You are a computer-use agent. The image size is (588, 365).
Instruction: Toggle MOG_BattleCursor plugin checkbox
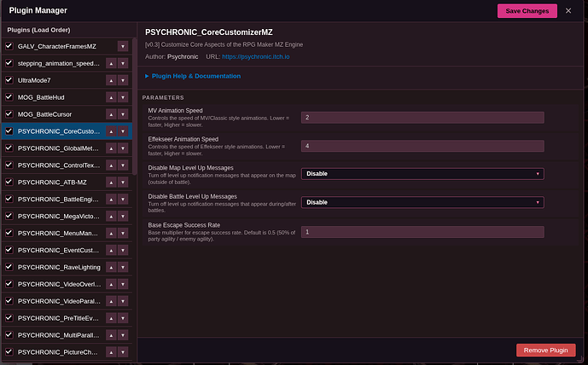(x=9, y=114)
